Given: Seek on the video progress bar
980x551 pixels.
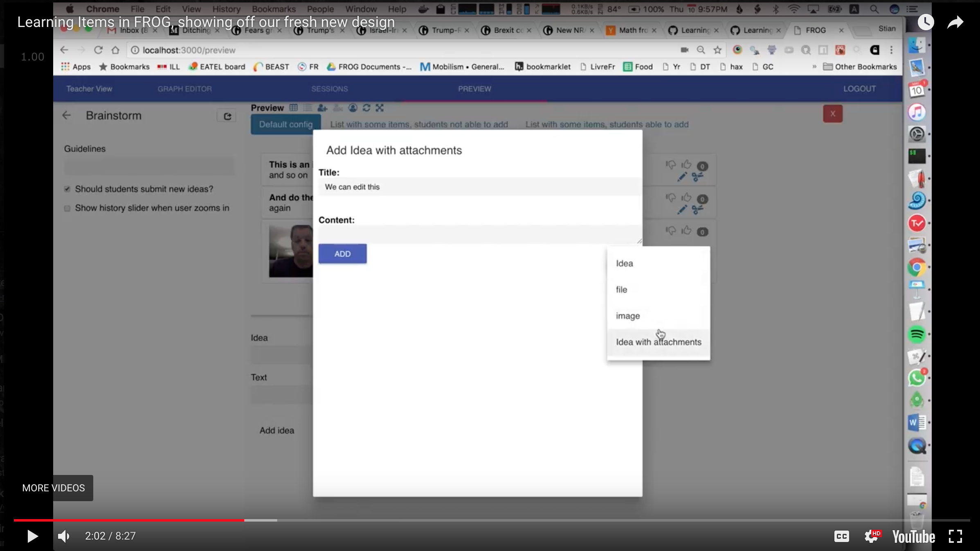Looking at the screenshot, I should 491,520.
